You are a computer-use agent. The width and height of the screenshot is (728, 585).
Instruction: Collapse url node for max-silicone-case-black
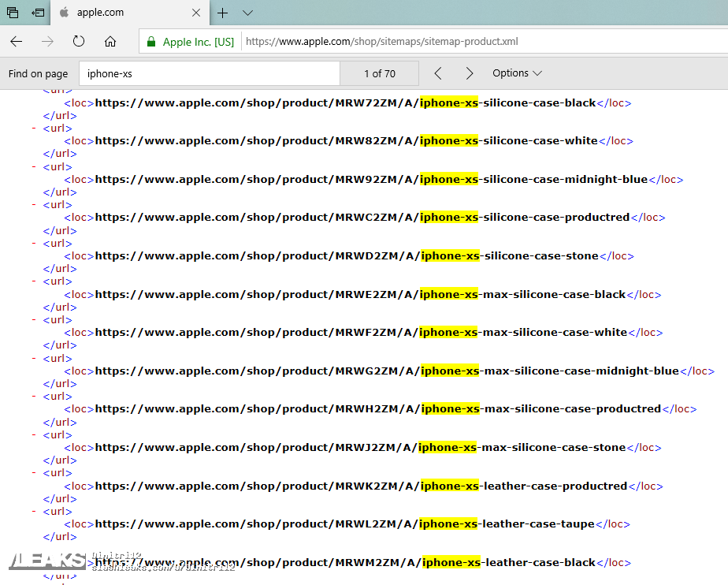[x=34, y=281]
